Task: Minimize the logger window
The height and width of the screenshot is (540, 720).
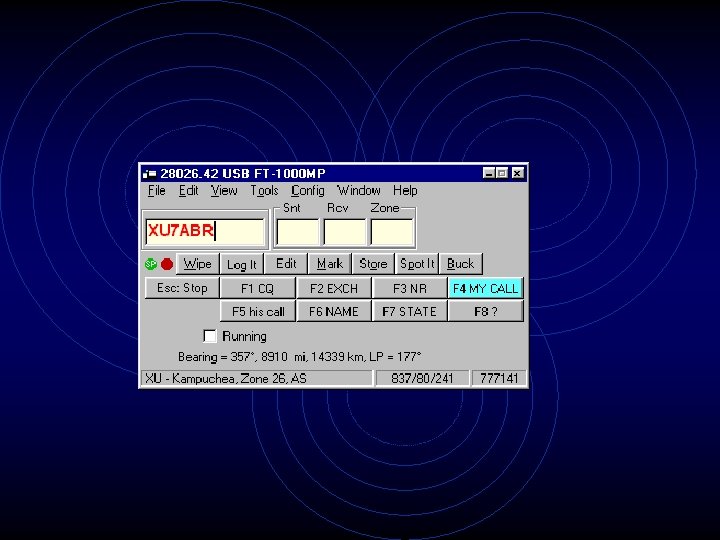Action: (x=489, y=173)
